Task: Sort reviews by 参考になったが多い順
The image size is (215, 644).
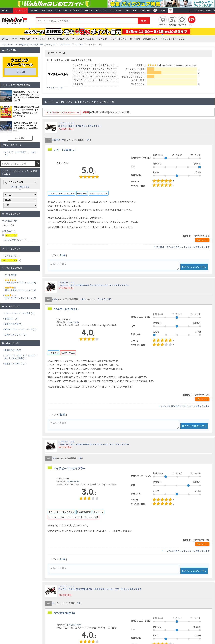Action: [x=119, y=112]
